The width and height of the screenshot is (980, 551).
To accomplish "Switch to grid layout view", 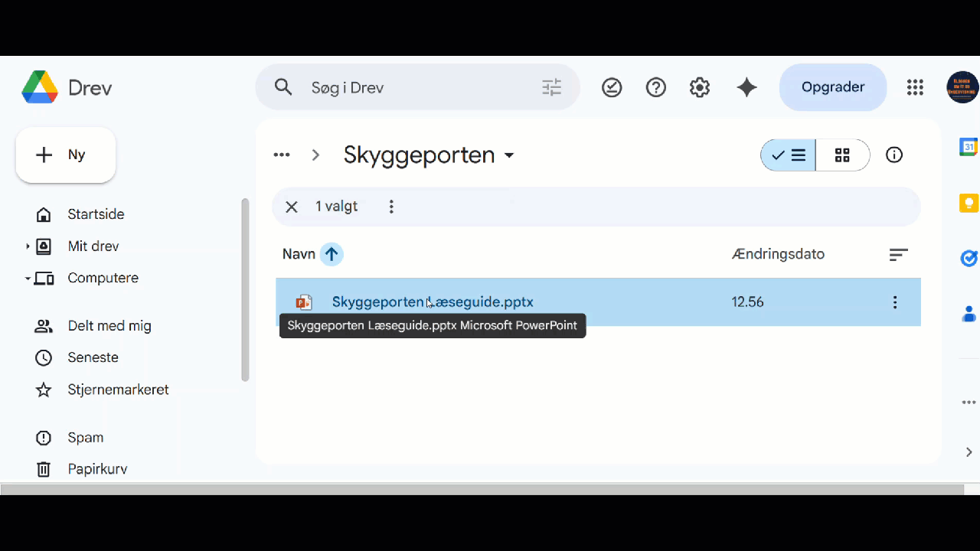I will click(x=842, y=155).
